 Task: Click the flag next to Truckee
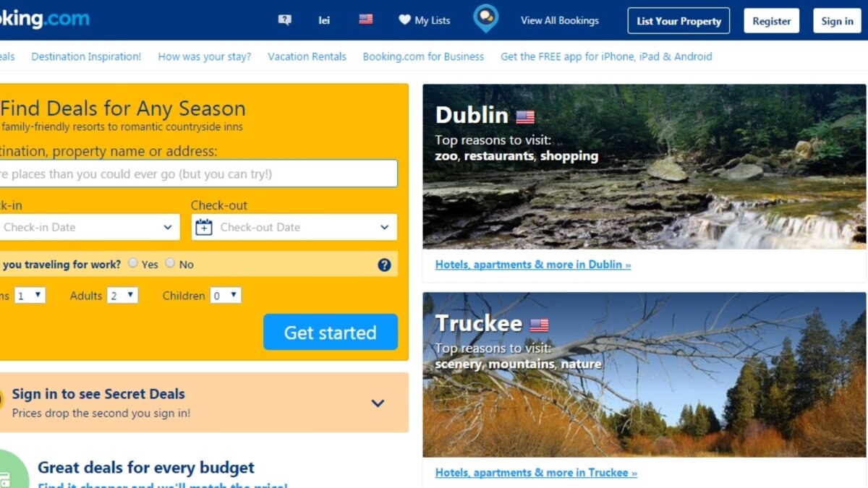[539, 325]
